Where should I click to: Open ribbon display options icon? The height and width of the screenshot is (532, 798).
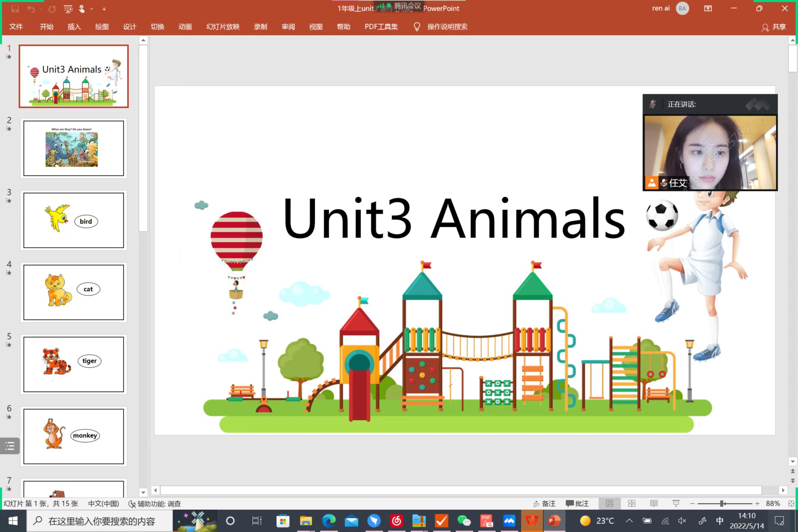(x=708, y=8)
